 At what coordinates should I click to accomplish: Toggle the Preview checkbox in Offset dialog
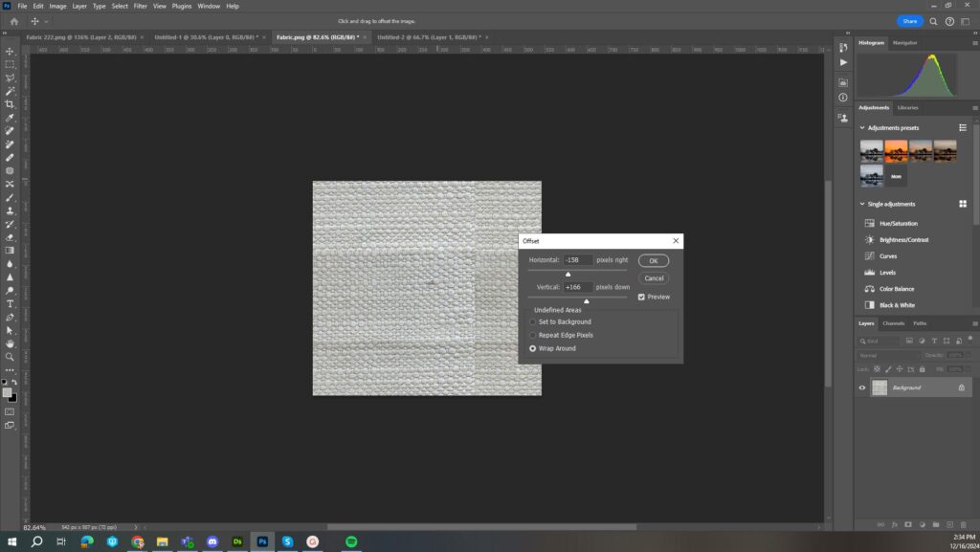pos(642,297)
